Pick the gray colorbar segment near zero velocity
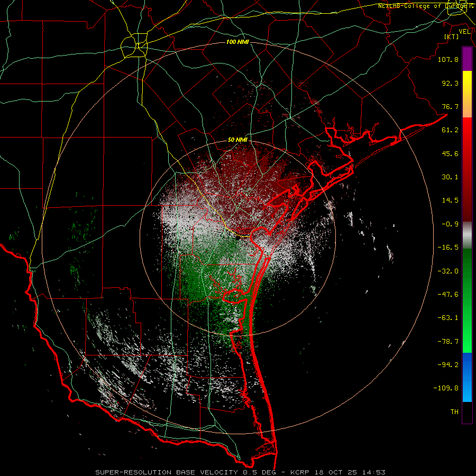Screen dimensions: 476x476 [x=467, y=235]
